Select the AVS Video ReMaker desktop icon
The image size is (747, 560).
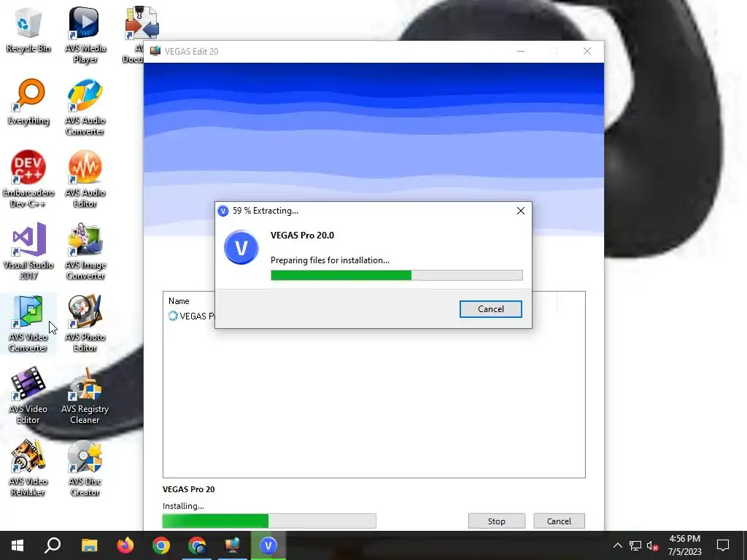28,467
